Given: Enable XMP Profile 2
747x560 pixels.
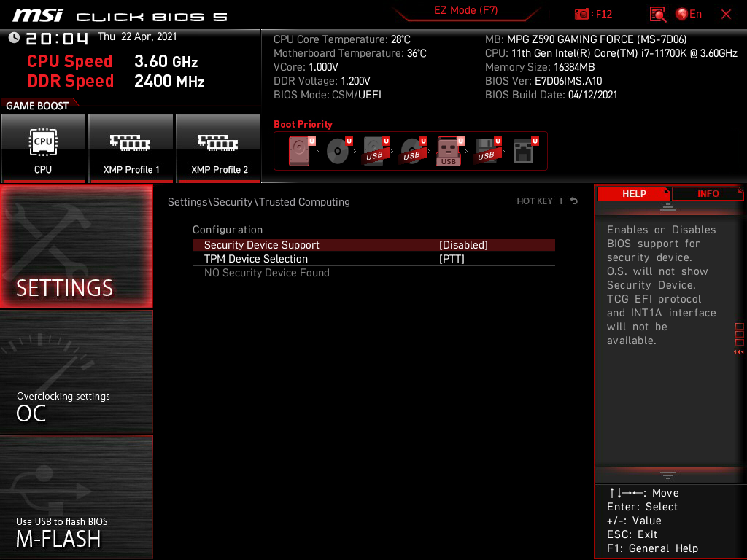Looking at the screenshot, I should [219, 148].
